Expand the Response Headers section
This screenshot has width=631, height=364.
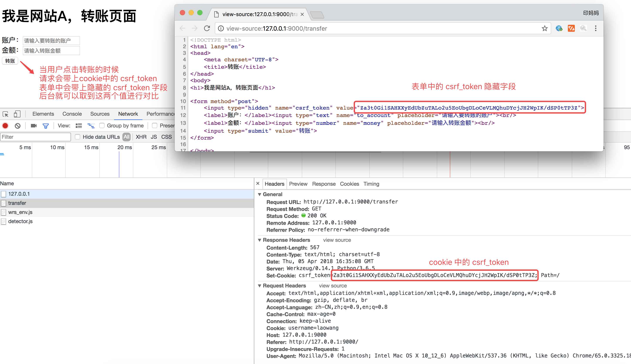[261, 240]
